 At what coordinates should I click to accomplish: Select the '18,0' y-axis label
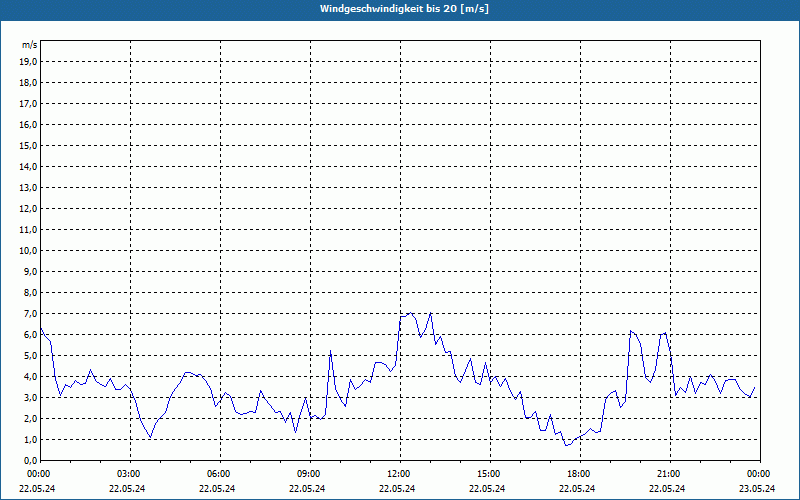(x=29, y=83)
